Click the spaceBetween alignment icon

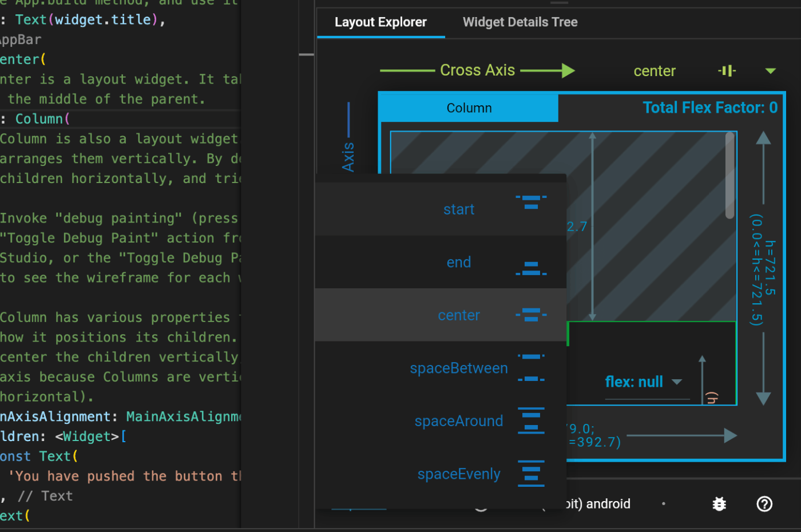pyautogui.click(x=531, y=368)
